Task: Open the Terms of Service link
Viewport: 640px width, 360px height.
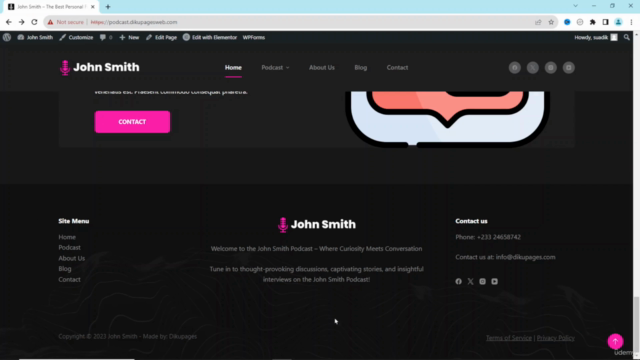Action: coord(509,338)
